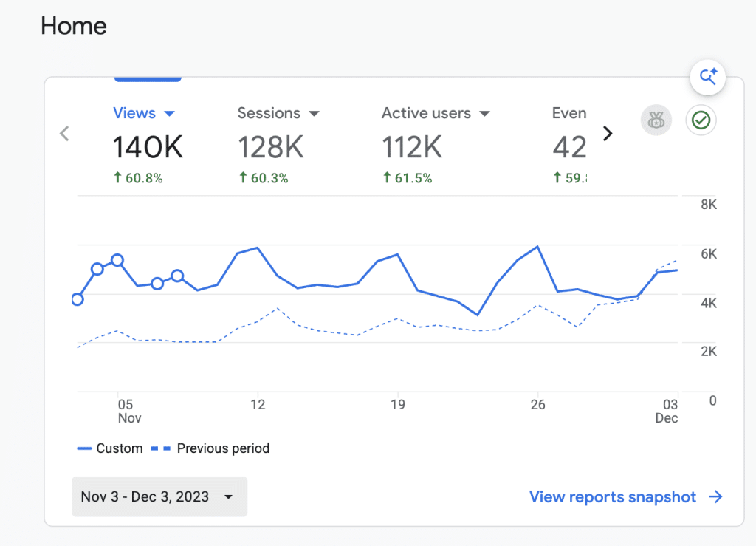Click the chart data point above 05 Nov

tap(117, 261)
